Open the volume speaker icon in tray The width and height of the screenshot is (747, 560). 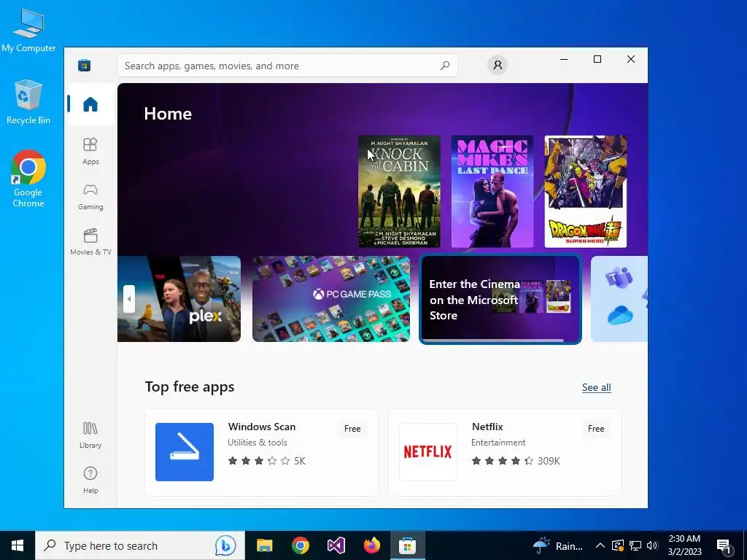652,545
